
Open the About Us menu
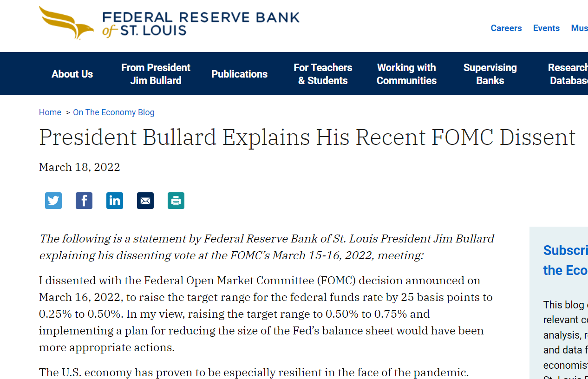pyautogui.click(x=72, y=74)
